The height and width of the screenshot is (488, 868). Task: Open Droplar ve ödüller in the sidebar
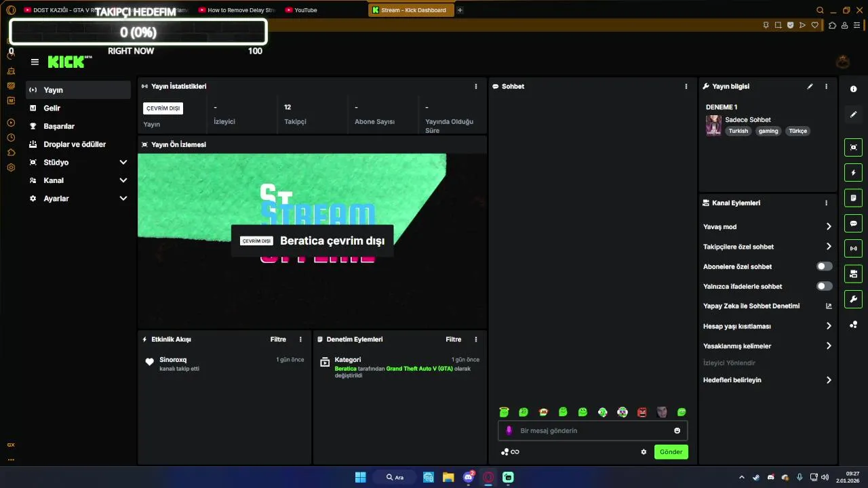point(78,144)
